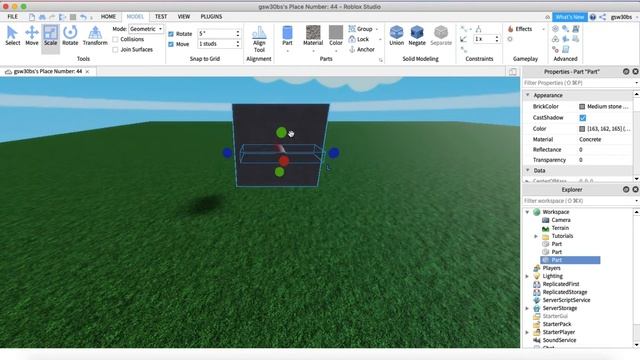Open the Material picker
The image size is (640, 360).
tap(313, 36)
